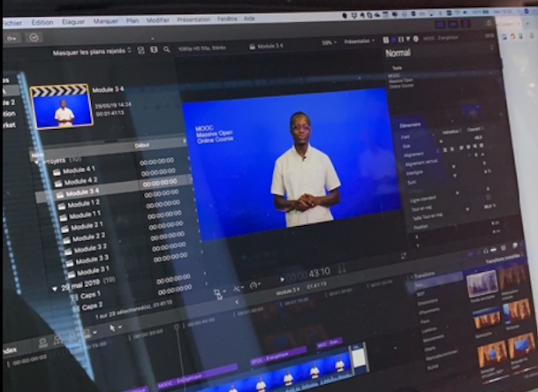538x392 pixels.
Task: Click the browser search magnifier icon
Action: tap(167, 50)
